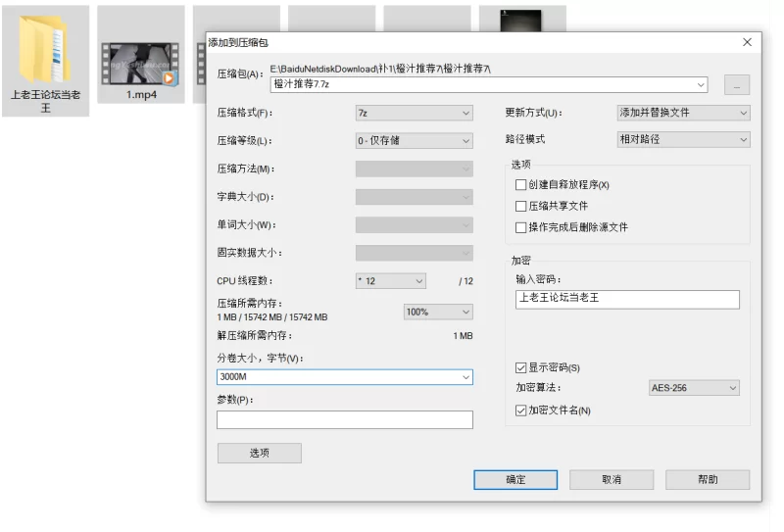The height and width of the screenshot is (532, 784).
Task: Click the 1 MB / 15742 MB memory text
Action: [272, 317]
